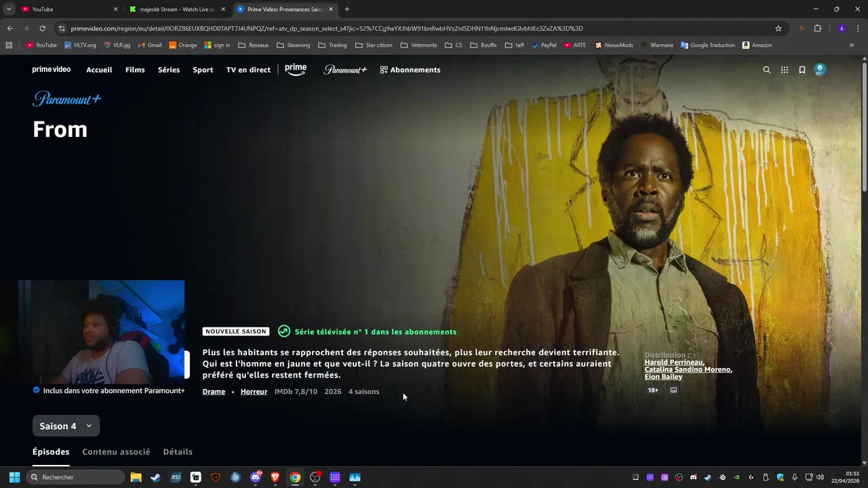Select the Épisodes tab
The image size is (868, 488).
(x=51, y=452)
